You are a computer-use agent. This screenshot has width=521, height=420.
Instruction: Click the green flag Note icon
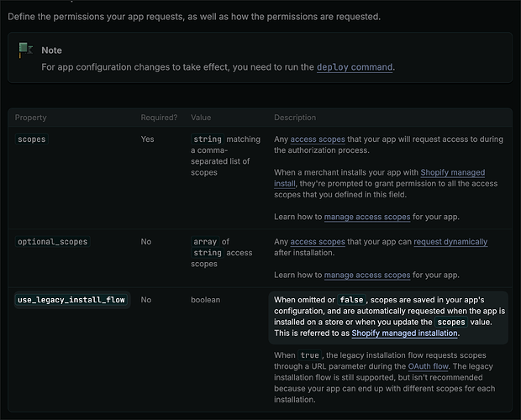coord(25,50)
